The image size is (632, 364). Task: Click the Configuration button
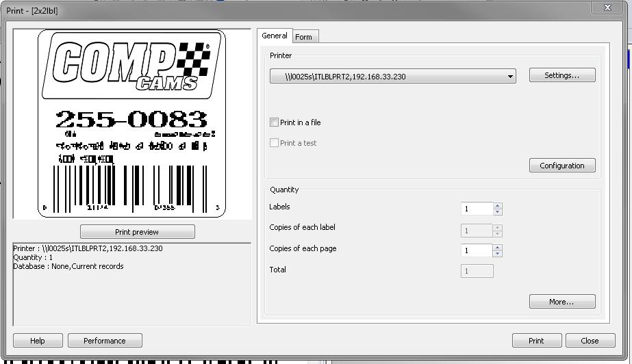[x=562, y=166]
